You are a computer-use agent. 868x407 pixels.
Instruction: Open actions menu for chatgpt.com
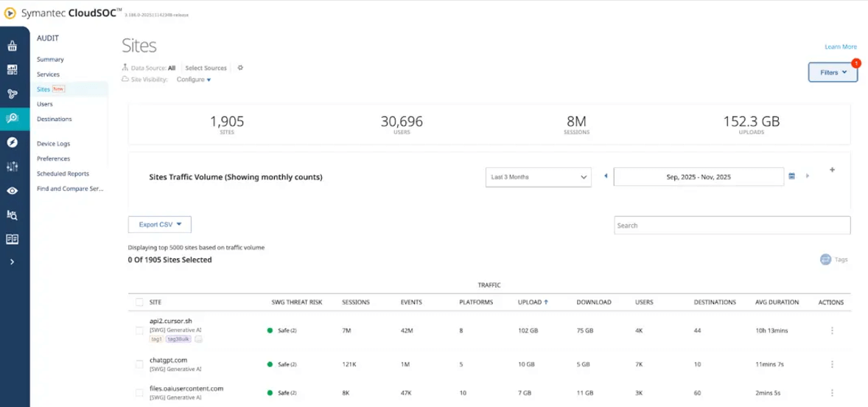click(832, 364)
